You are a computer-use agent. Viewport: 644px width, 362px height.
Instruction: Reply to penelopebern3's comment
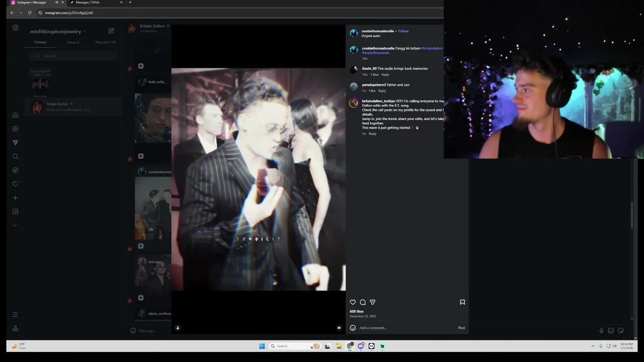382,91
